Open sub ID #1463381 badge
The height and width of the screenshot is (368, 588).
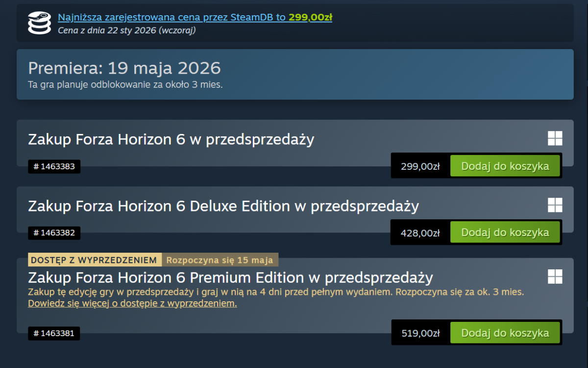54,334
